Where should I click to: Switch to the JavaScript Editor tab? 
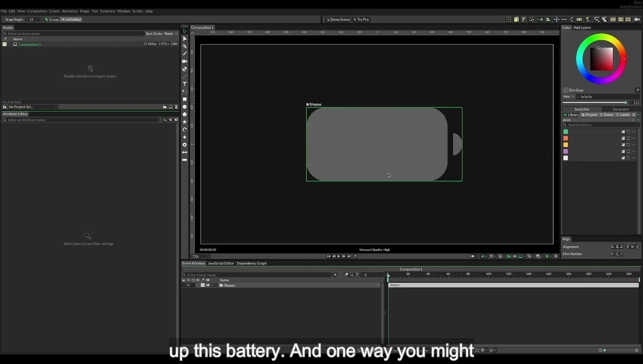pos(221,263)
